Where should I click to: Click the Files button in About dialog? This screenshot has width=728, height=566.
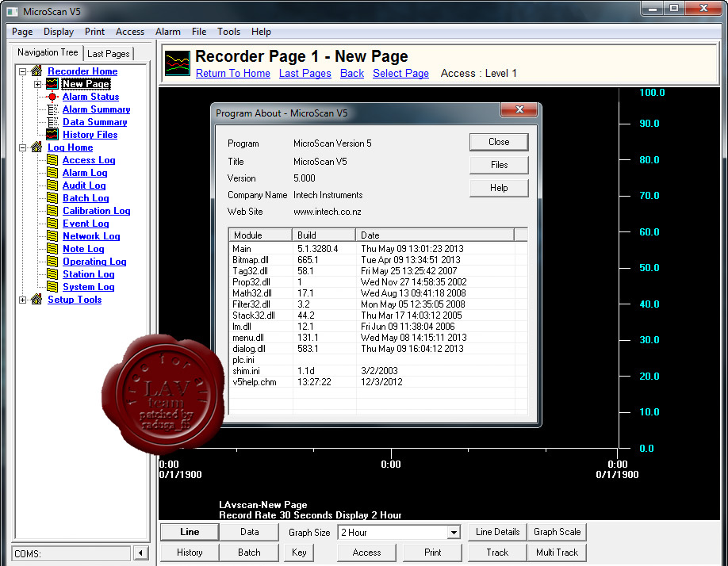(499, 165)
